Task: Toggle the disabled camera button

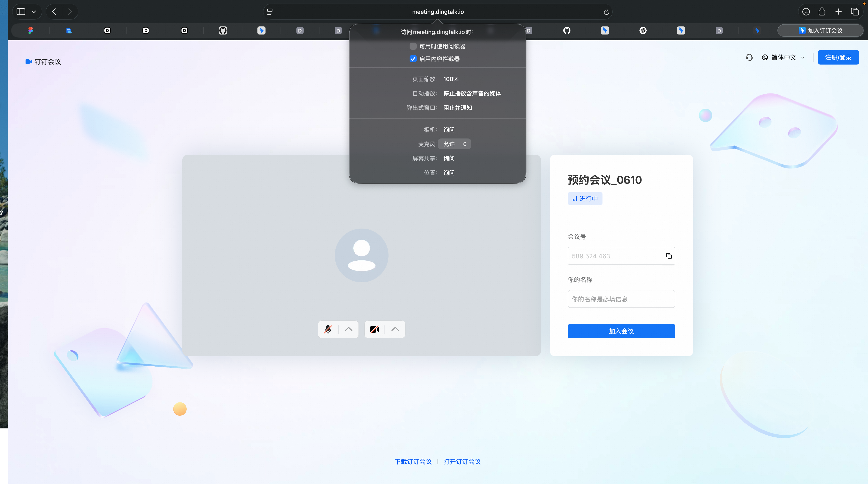Action: [374, 329]
